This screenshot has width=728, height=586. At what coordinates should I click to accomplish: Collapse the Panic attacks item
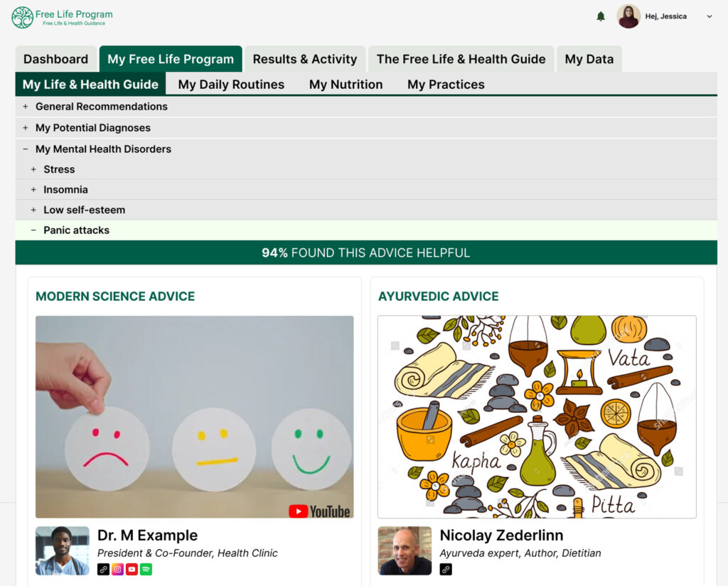coord(366,230)
